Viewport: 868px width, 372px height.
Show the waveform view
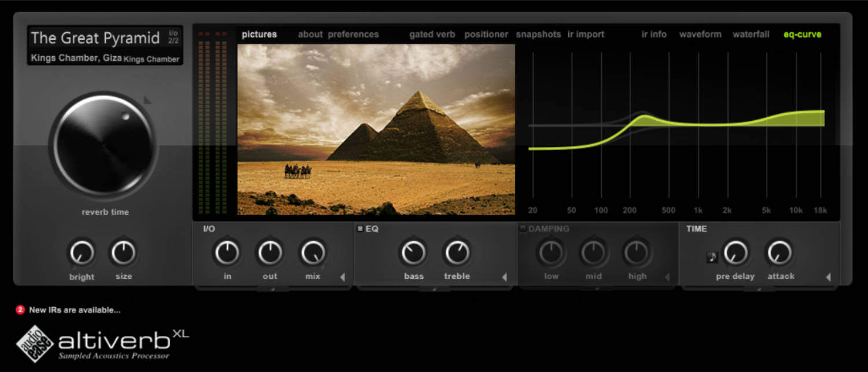[x=700, y=34]
